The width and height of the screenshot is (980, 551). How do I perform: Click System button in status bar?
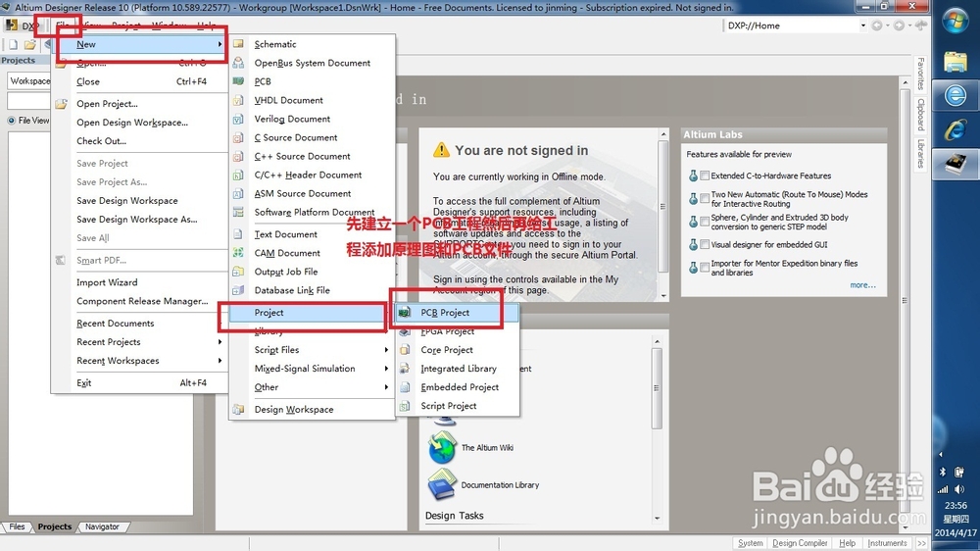tap(750, 543)
